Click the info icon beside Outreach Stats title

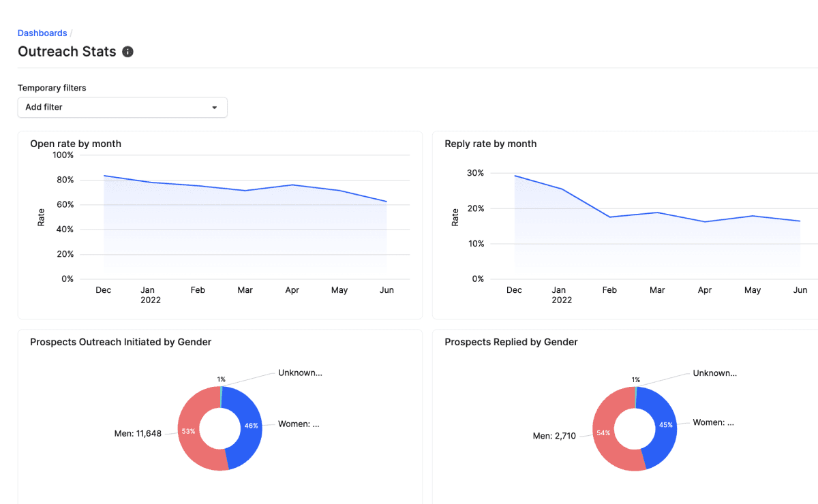127,51
